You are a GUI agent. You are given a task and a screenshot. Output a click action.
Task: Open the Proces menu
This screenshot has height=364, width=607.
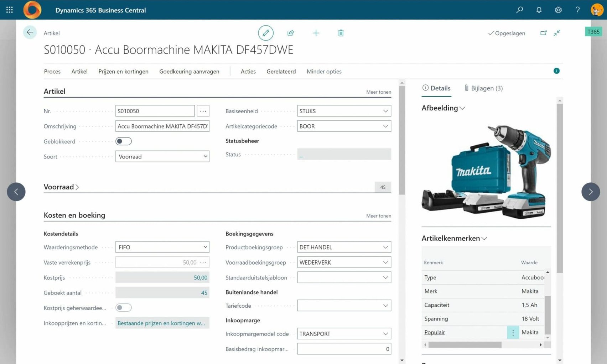(x=52, y=71)
